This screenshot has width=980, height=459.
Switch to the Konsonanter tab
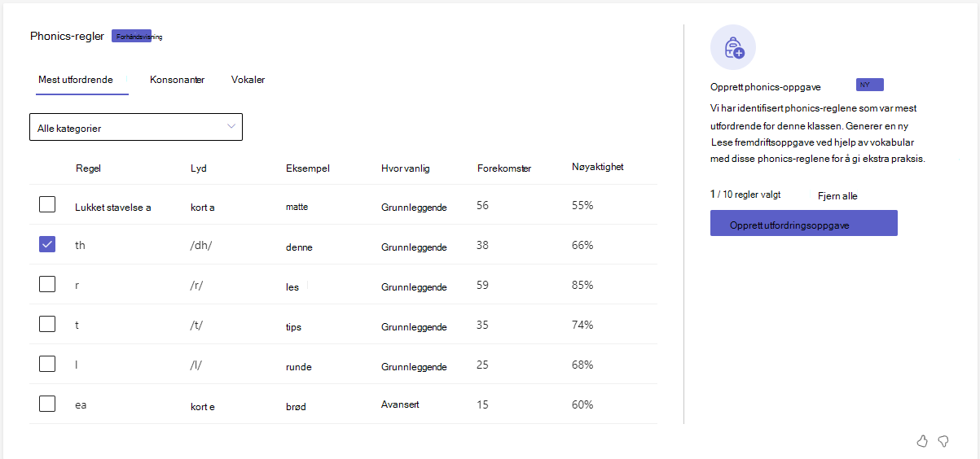[178, 80]
